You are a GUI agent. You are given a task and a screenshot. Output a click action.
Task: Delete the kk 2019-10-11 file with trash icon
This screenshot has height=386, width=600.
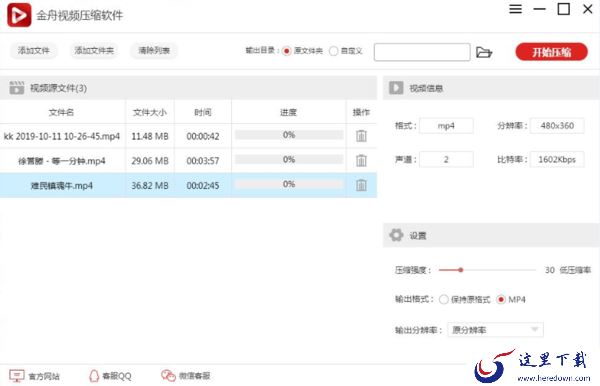[361, 136]
